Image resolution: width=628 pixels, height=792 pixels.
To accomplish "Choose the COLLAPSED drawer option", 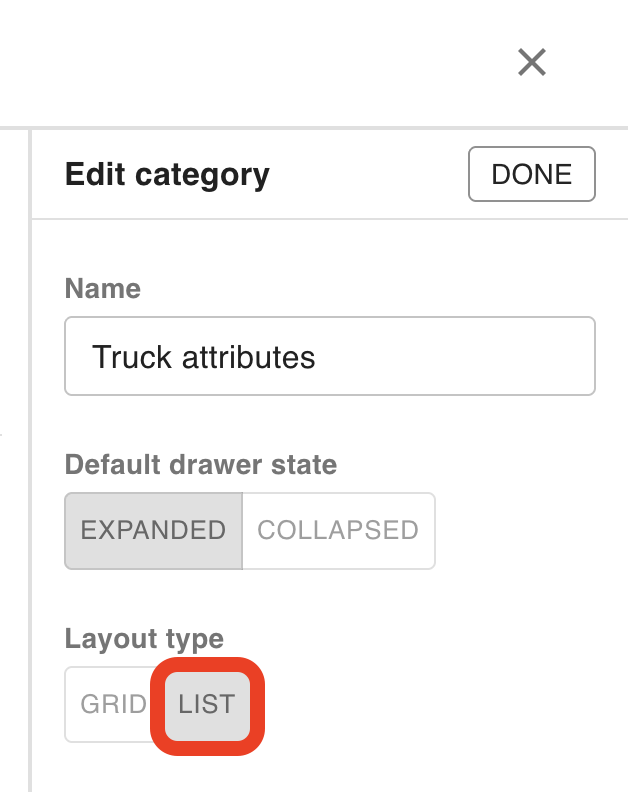I will click(x=338, y=530).
